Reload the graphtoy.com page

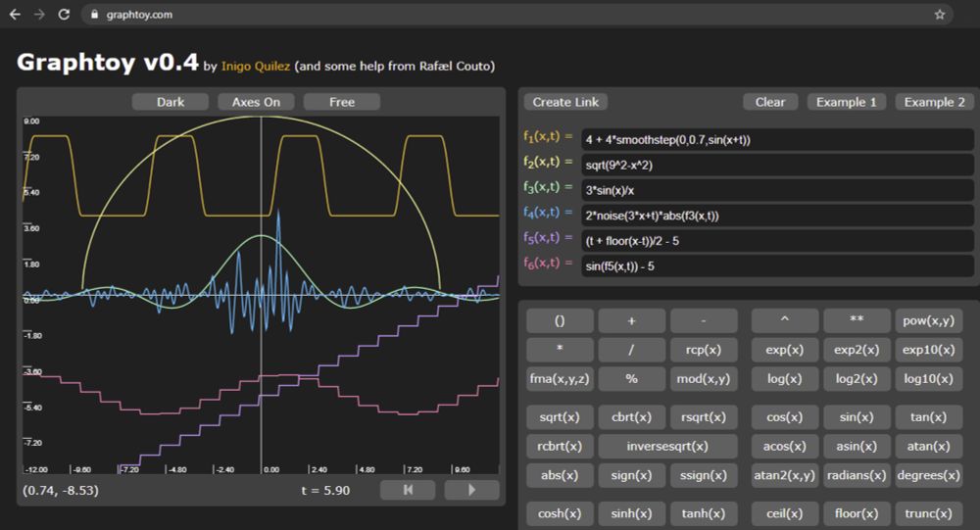point(64,15)
